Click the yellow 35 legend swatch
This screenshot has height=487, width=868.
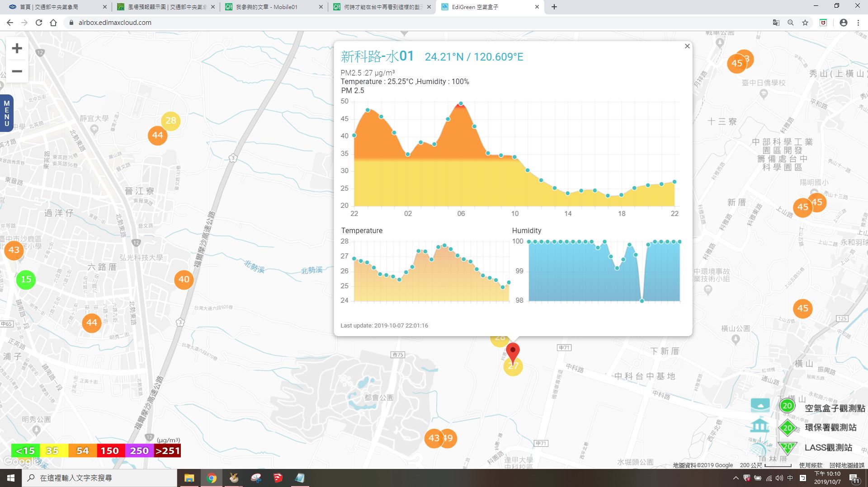[x=54, y=451]
